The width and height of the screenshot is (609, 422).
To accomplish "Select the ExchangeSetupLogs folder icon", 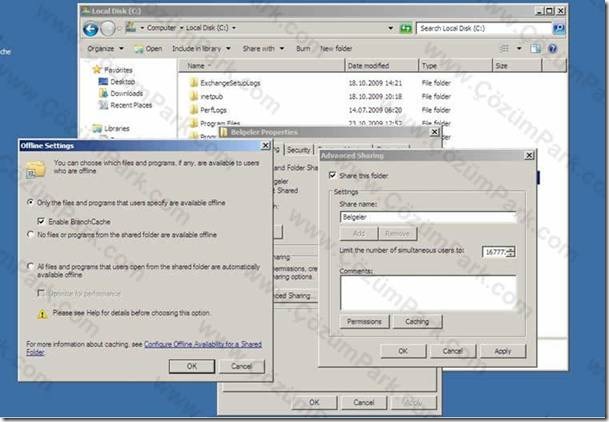I will pyautogui.click(x=193, y=82).
